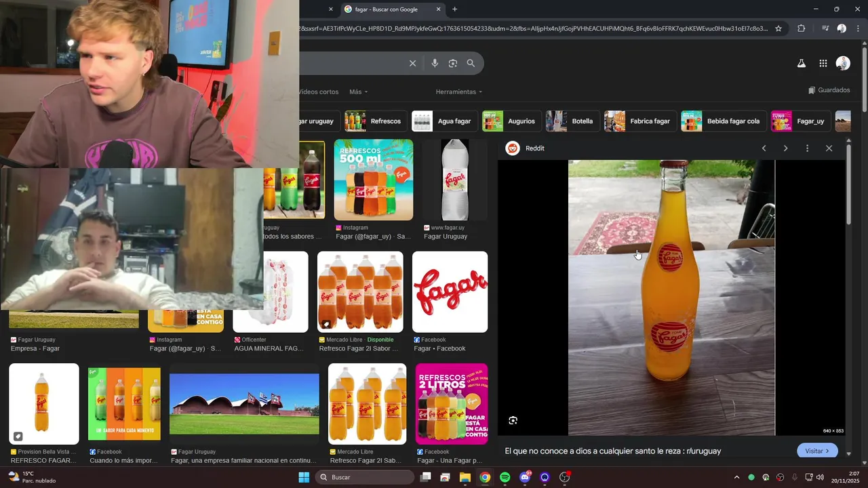Open the Google account avatar
The image size is (868, 488).
coord(843,63)
